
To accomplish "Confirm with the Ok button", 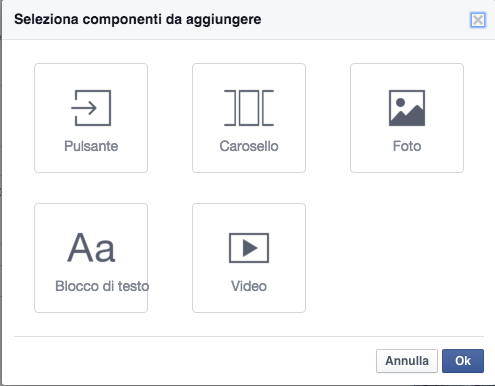I will coord(463,361).
